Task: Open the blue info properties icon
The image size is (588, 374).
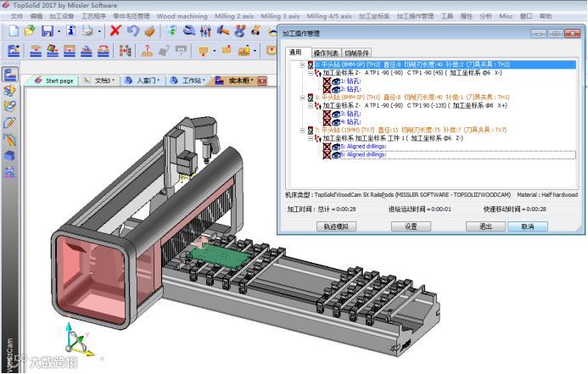Action: pyautogui.click(x=71, y=31)
